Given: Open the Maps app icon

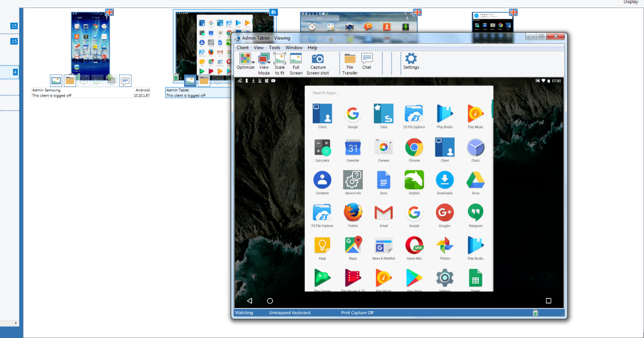Looking at the screenshot, I should 353,245.
